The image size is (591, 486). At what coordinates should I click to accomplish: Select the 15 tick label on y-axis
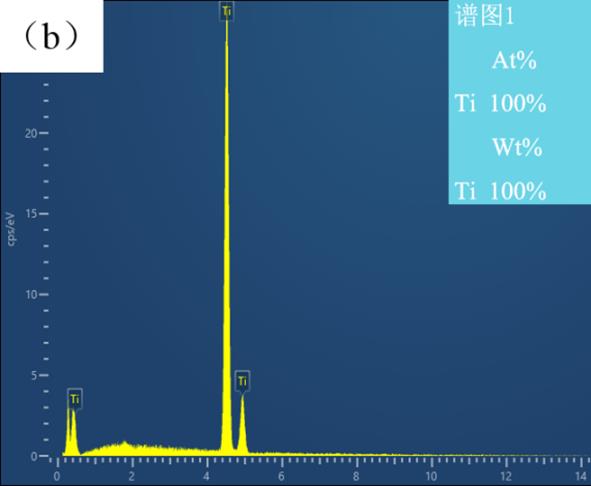pyautogui.click(x=31, y=214)
